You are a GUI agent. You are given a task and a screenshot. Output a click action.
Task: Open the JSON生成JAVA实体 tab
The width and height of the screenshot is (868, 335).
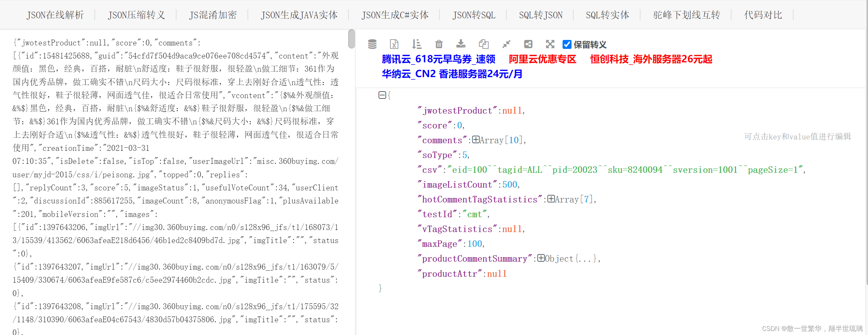coord(299,15)
